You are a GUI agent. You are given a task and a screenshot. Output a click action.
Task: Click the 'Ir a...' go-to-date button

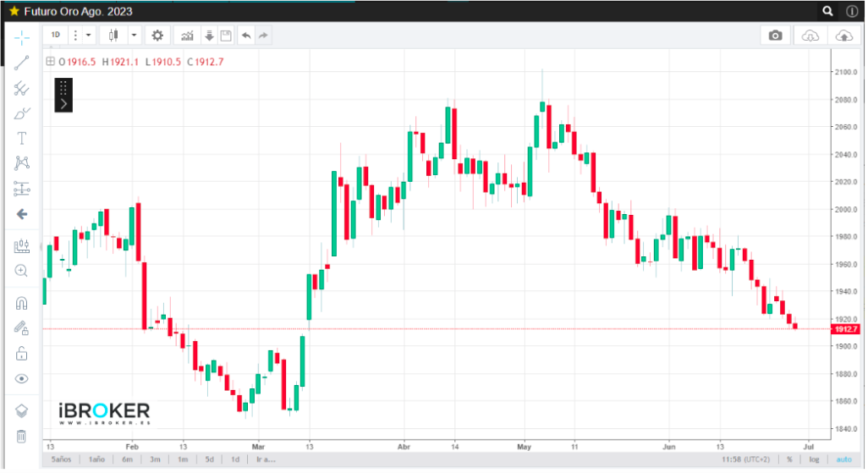[266, 459]
